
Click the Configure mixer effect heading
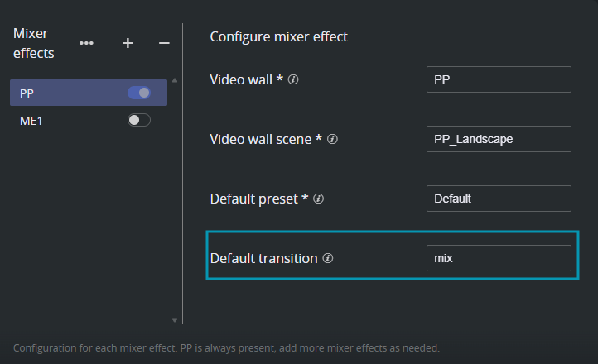click(x=279, y=37)
